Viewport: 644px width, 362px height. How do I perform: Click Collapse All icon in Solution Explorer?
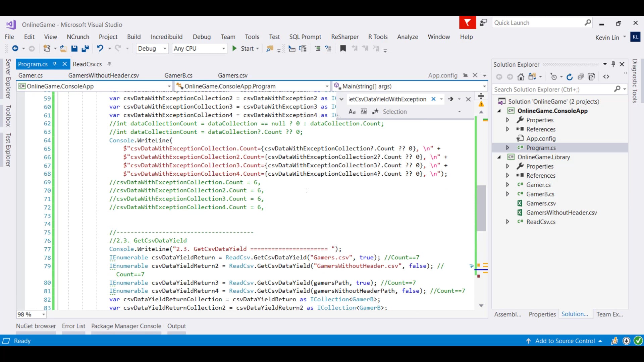[581, 77]
